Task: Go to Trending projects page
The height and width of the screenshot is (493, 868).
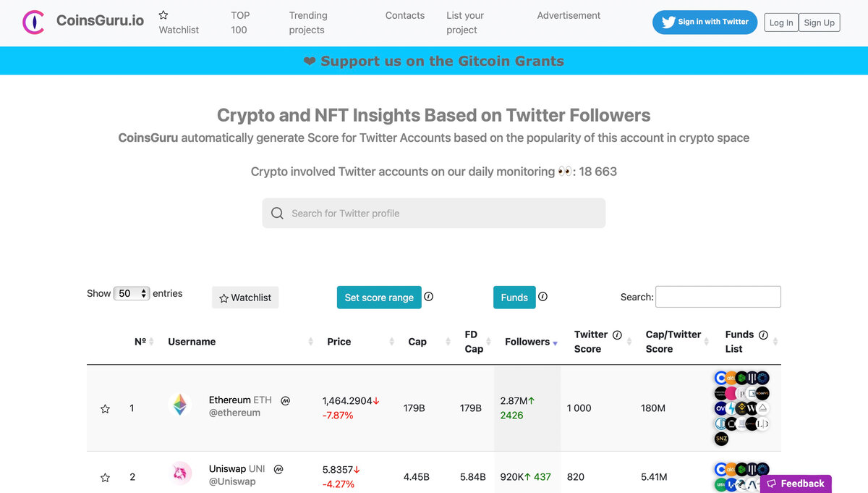Action: tap(307, 22)
